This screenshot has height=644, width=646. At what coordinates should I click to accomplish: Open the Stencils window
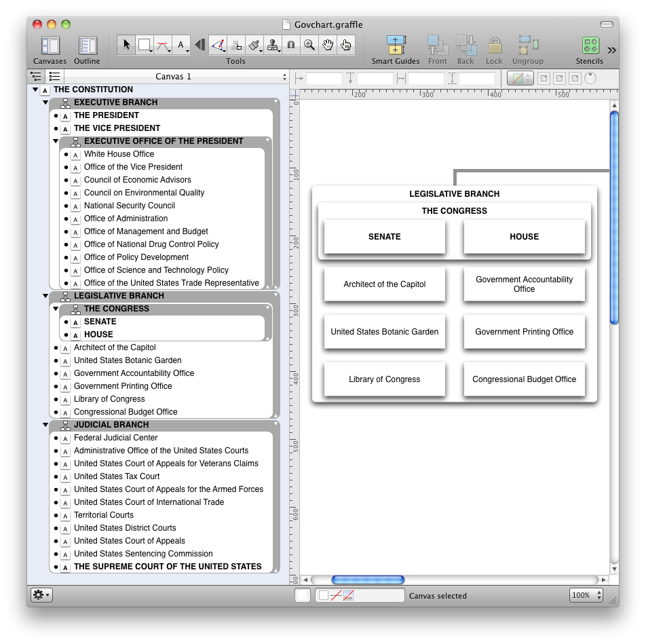[x=590, y=50]
